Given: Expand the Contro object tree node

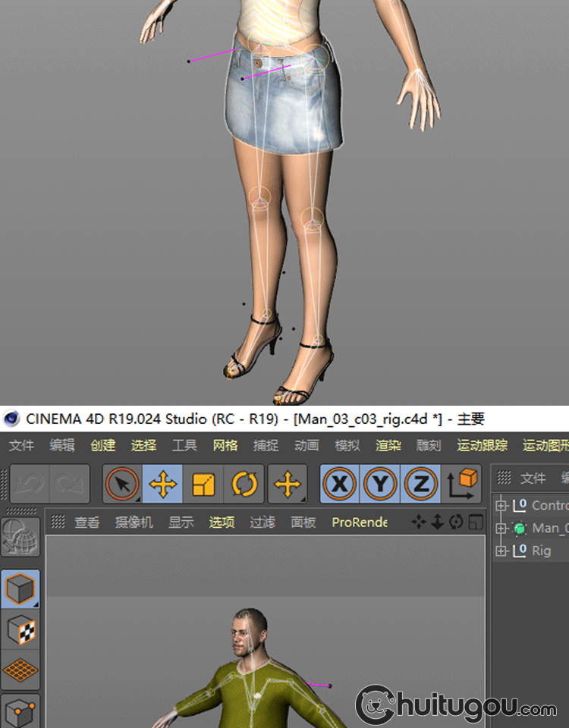Looking at the screenshot, I should (500, 505).
